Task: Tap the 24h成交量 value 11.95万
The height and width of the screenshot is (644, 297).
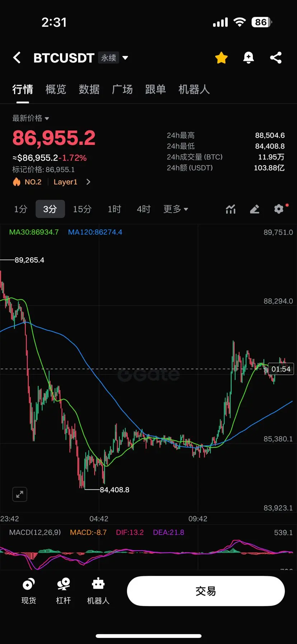Action: point(271,157)
